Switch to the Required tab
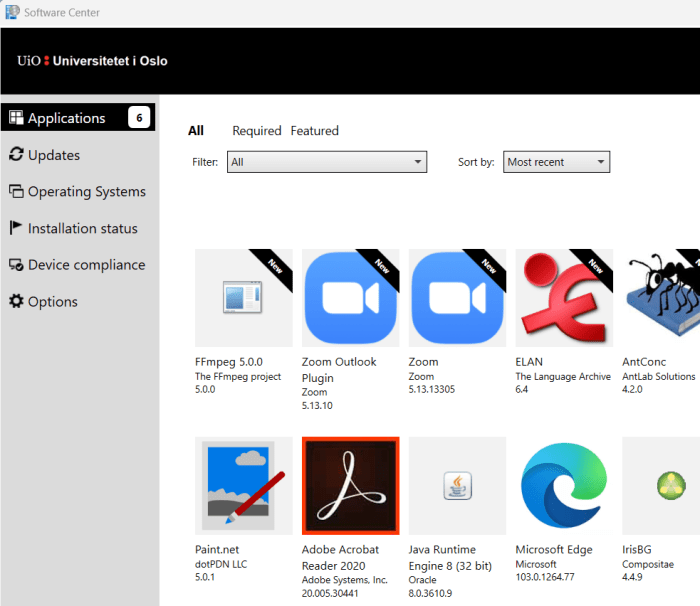The image size is (700, 606). [x=257, y=131]
